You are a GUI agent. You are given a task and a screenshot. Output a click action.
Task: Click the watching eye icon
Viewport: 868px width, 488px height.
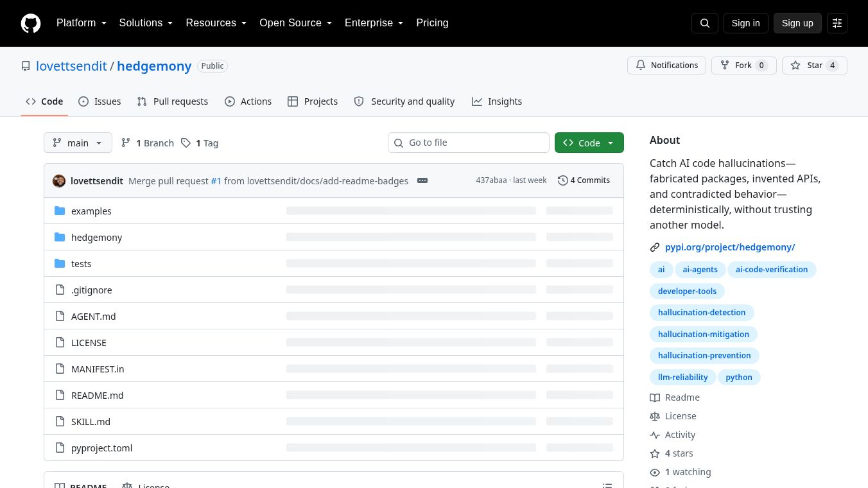[655, 472]
